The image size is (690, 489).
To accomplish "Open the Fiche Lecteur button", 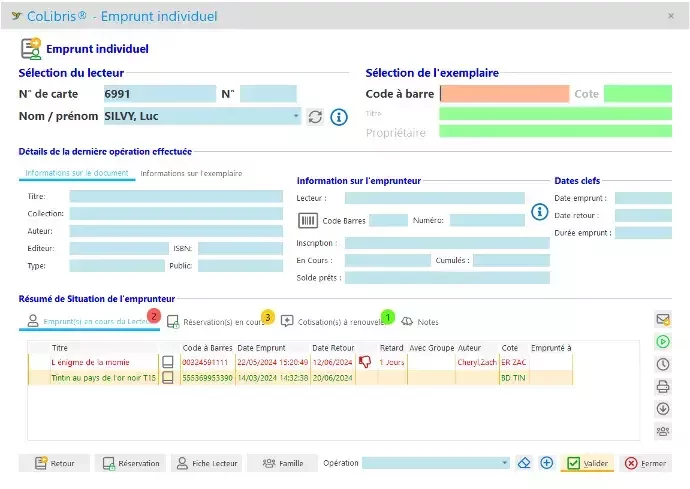I will click(207, 463).
